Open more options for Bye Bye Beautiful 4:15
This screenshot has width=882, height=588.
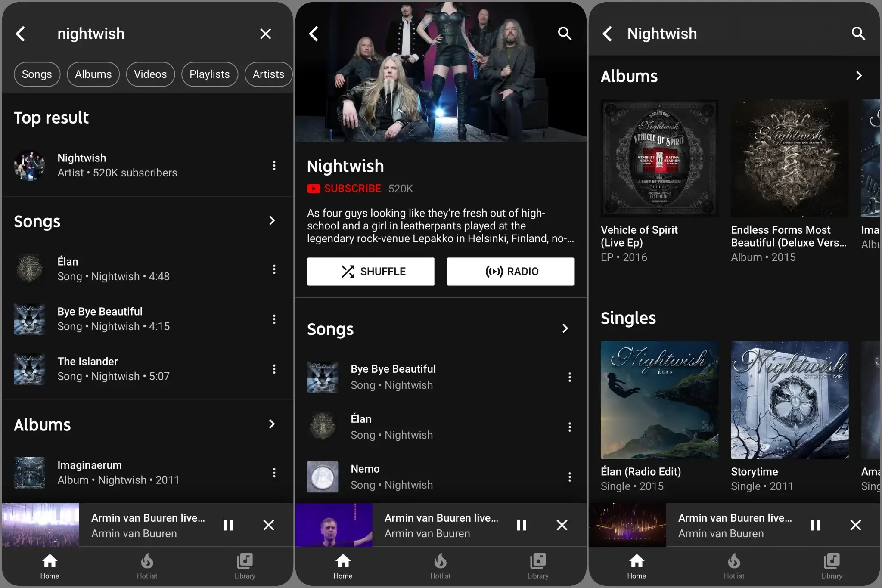point(274,319)
